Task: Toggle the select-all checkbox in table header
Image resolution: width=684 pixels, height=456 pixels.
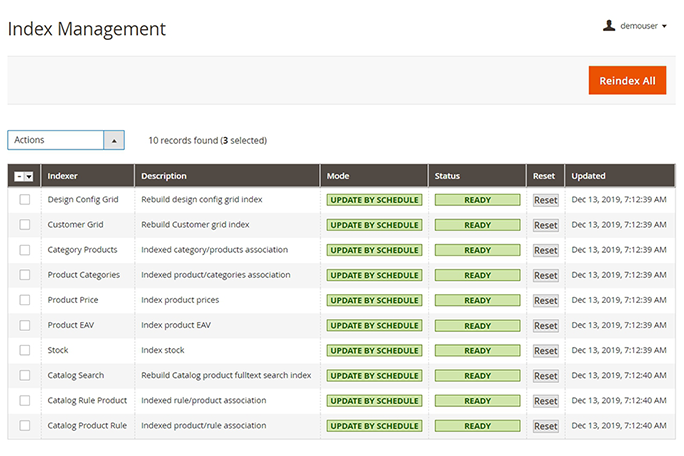Action: pyautogui.click(x=20, y=177)
